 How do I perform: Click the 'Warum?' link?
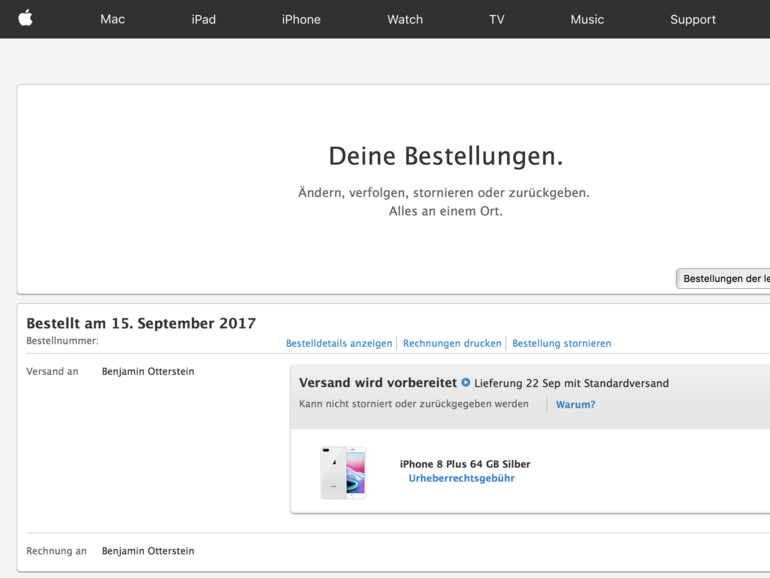[575, 405]
